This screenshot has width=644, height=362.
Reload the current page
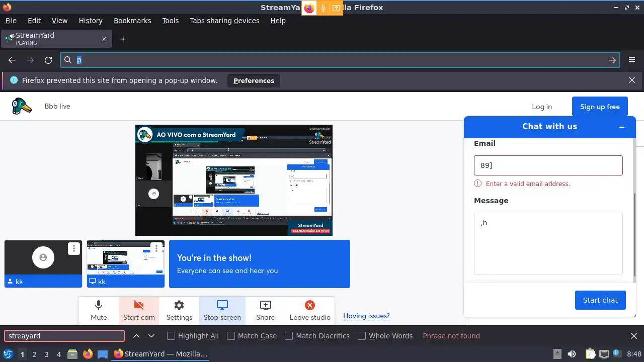(x=48, y=60)
